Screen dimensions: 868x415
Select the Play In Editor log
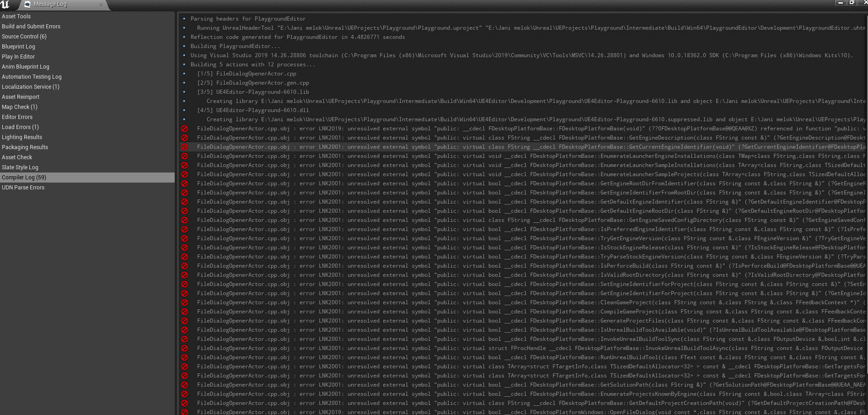[18, 57]
